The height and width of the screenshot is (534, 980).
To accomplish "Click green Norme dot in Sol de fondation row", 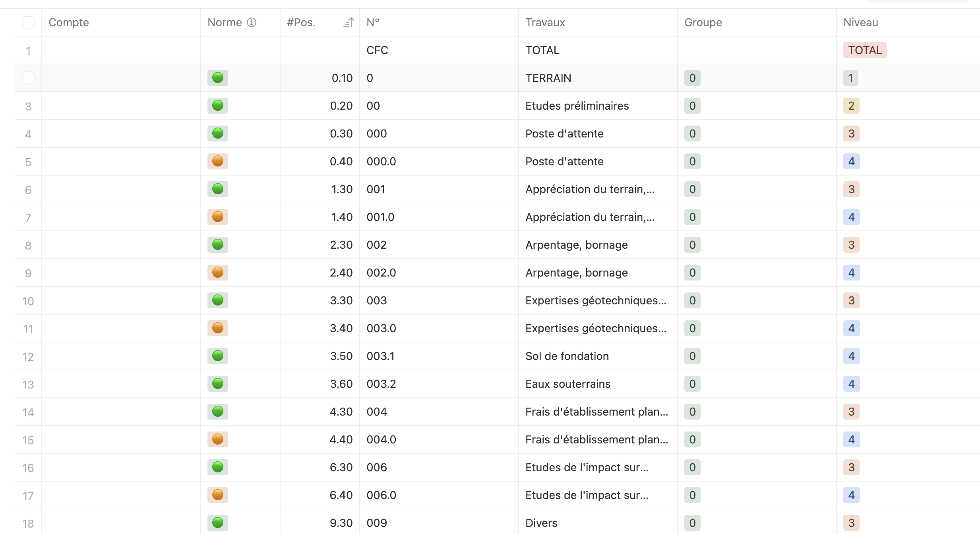I will (217, 356).
